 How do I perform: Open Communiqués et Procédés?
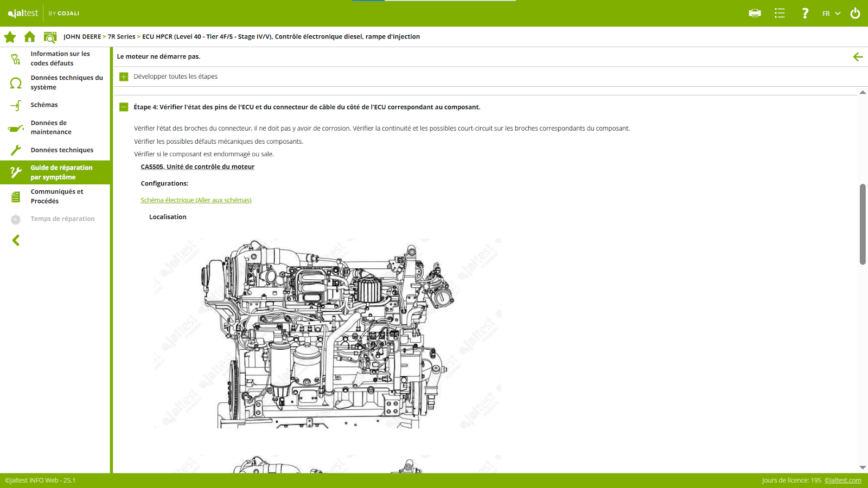57,196
